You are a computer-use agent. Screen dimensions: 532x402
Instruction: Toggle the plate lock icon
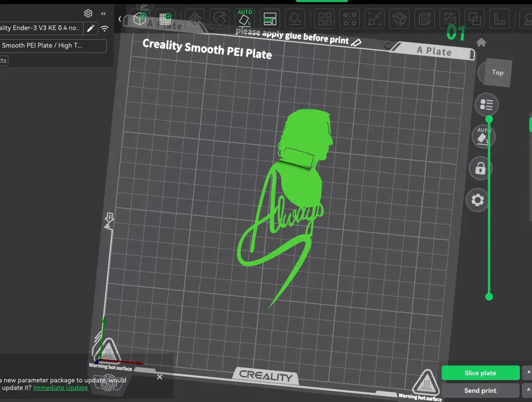(480, 168)
